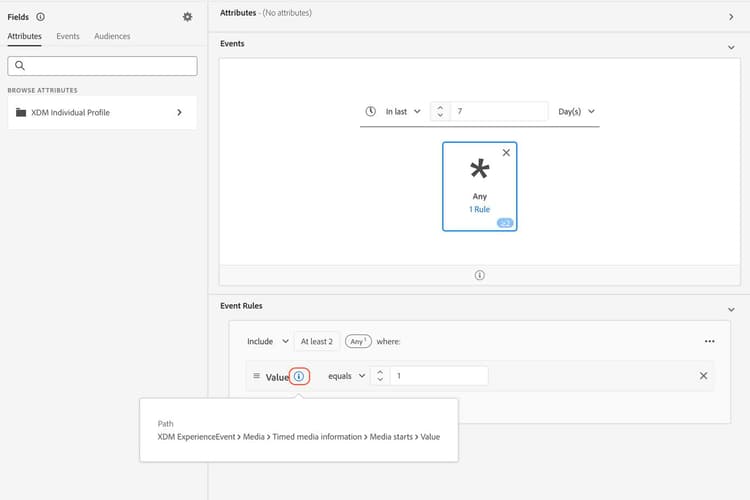The image size is (750, 500).
Task: Open the XDM Individual Profile folder
Action: pos(102,112)
